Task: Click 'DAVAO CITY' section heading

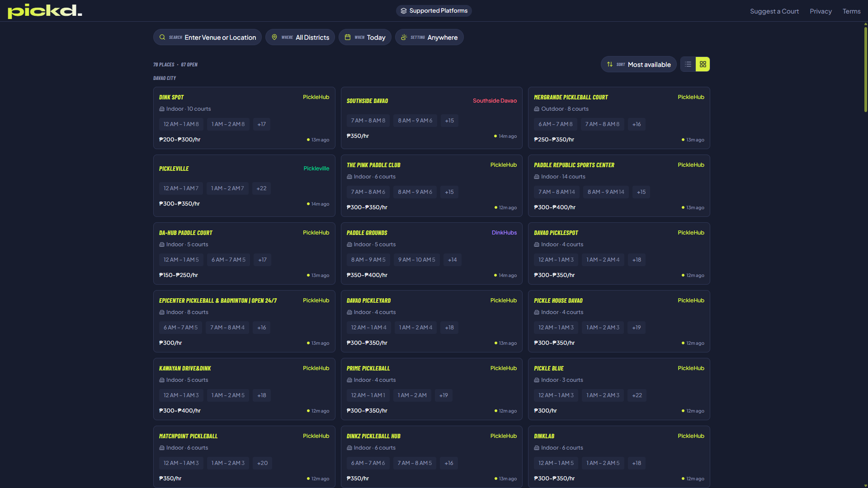Action: click(165, 78)
